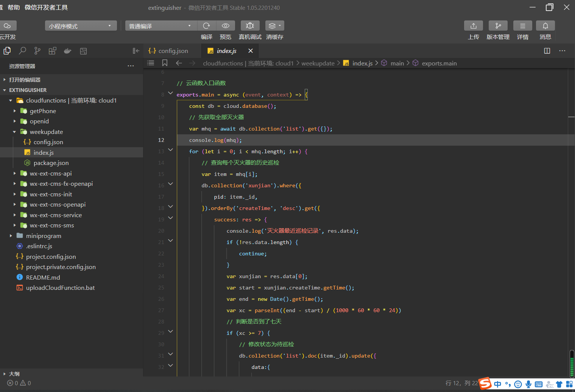Toggle the split editor icon
Viewport: 575px width, 392px height.
(x=547, y=51)
